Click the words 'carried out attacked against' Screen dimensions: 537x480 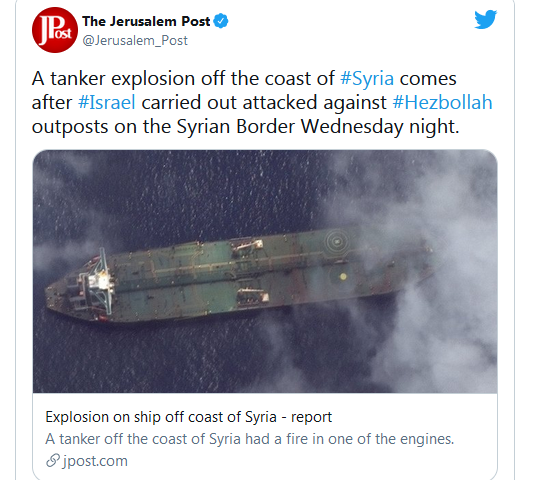pos(264,102)
